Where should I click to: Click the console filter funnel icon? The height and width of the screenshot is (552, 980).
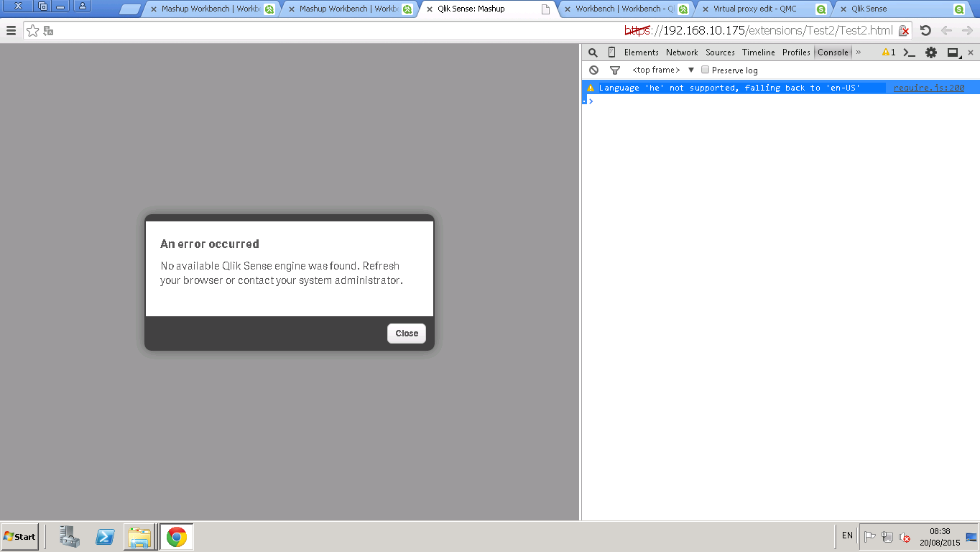point(614,70)
